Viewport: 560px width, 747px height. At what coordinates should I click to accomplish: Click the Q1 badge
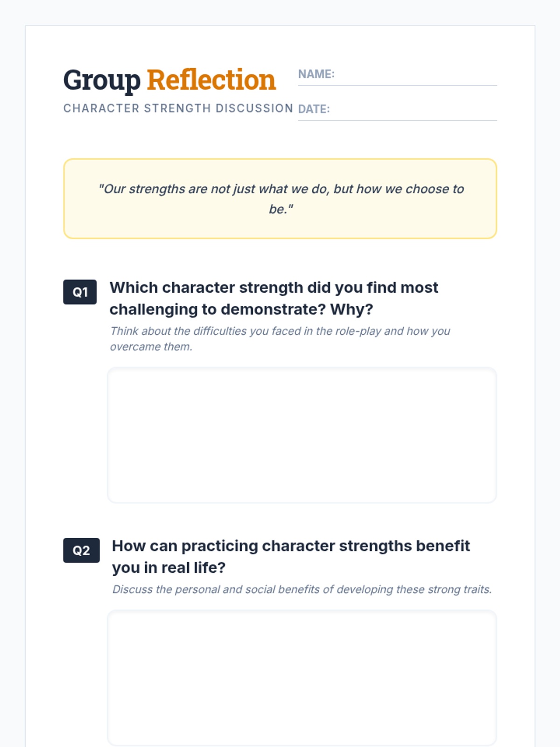[80, 292]
